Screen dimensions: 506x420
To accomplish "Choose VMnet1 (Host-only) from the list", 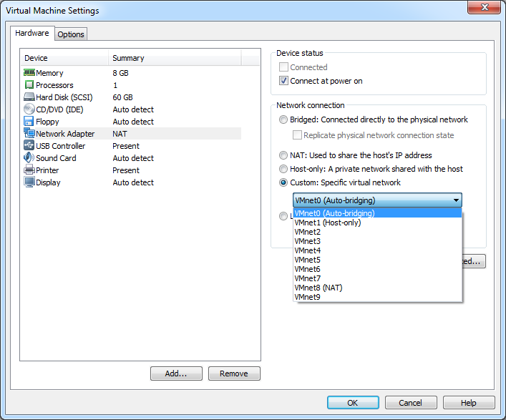I will pyautogui.click(x=328, y=223).
